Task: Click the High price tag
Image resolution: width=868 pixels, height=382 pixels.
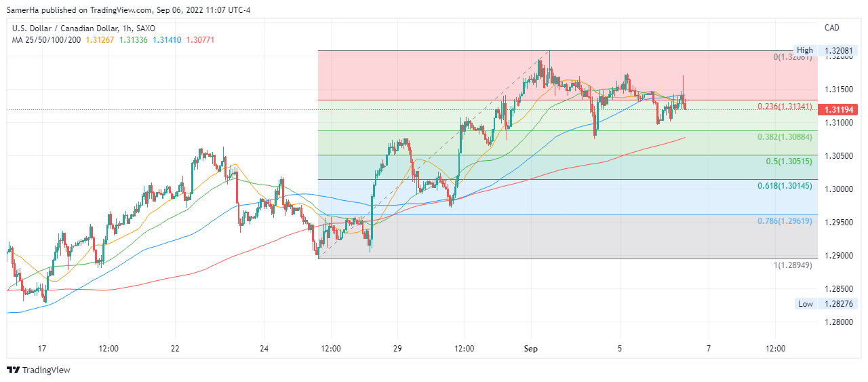Action: click(804, 50)
